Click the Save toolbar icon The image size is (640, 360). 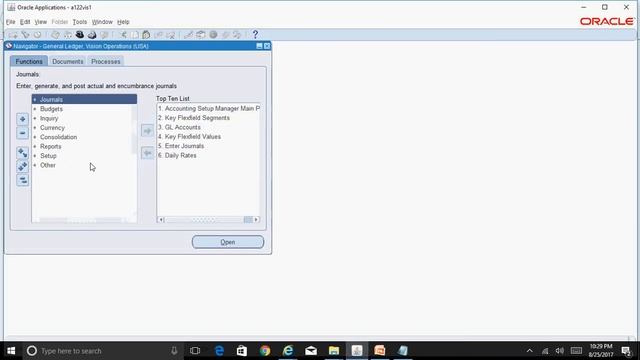[x=55, y=35]
